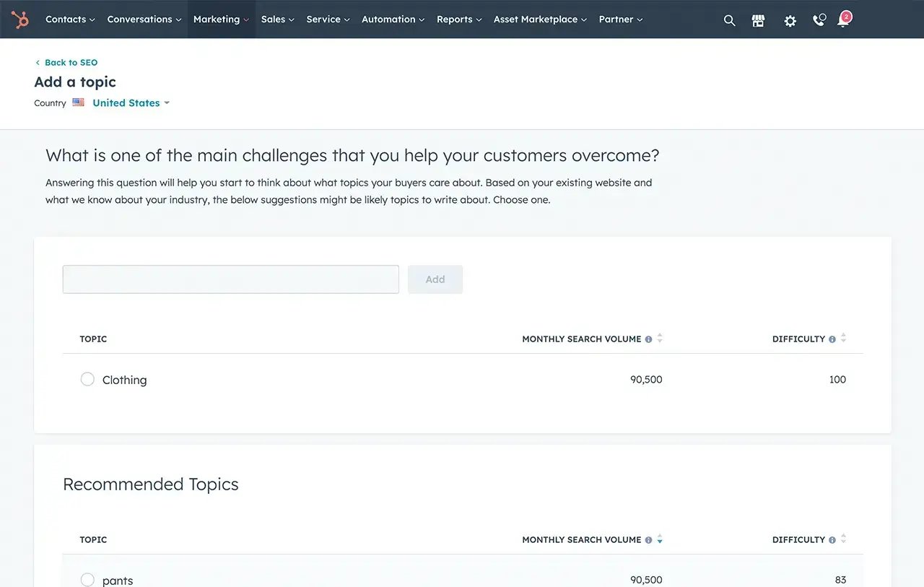The width and height of the screenshot is (924, 587).
Task: View notifications via the bell icon
Action: (843, 22)
